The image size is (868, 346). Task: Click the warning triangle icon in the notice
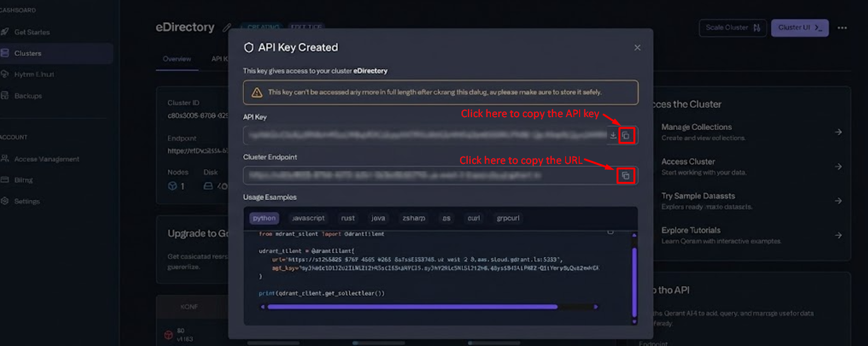(x=257, y=93)
